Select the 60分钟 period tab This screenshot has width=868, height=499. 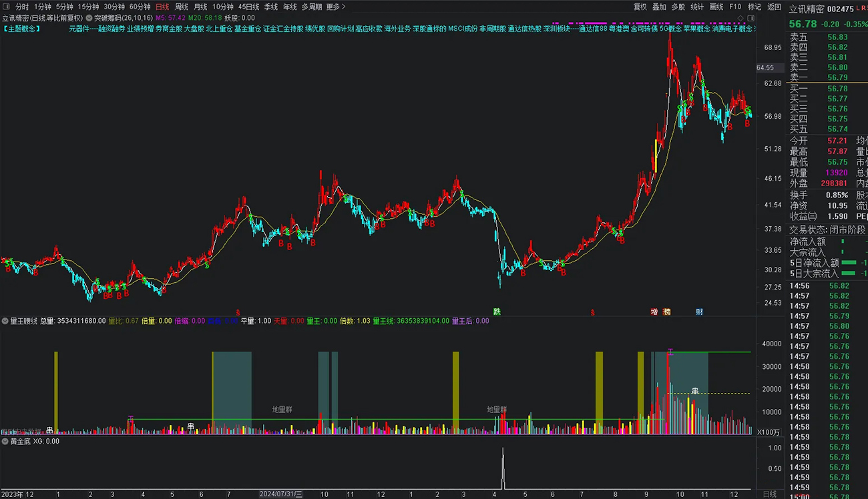point(140,7)
